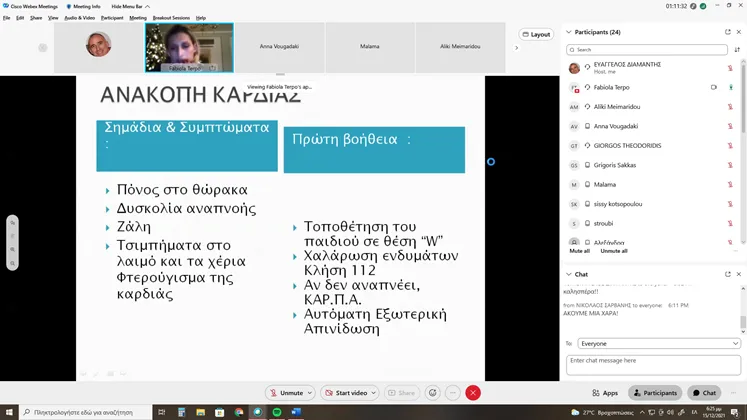Toggle the Chat panel button
The height and width of the screenshot is (420, 747).
pyautogui.click(x=703, y=393)
